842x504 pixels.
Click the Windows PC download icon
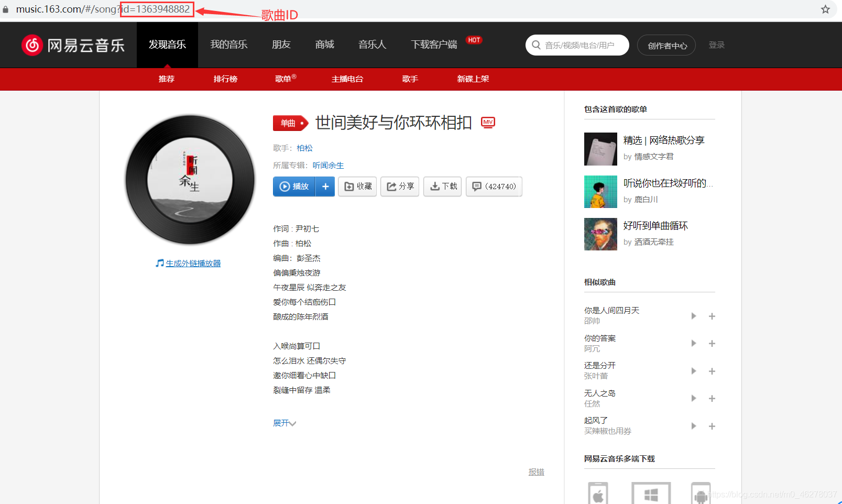coord(651,493)
